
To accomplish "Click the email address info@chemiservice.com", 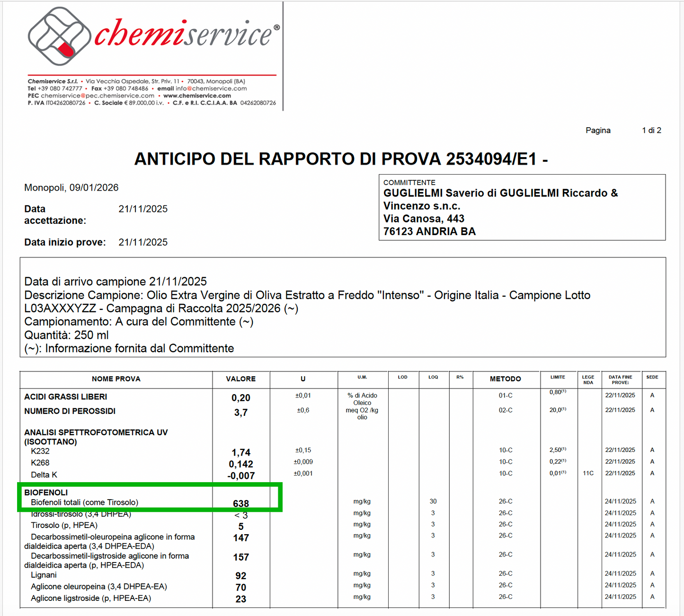I will pos(211,88).
